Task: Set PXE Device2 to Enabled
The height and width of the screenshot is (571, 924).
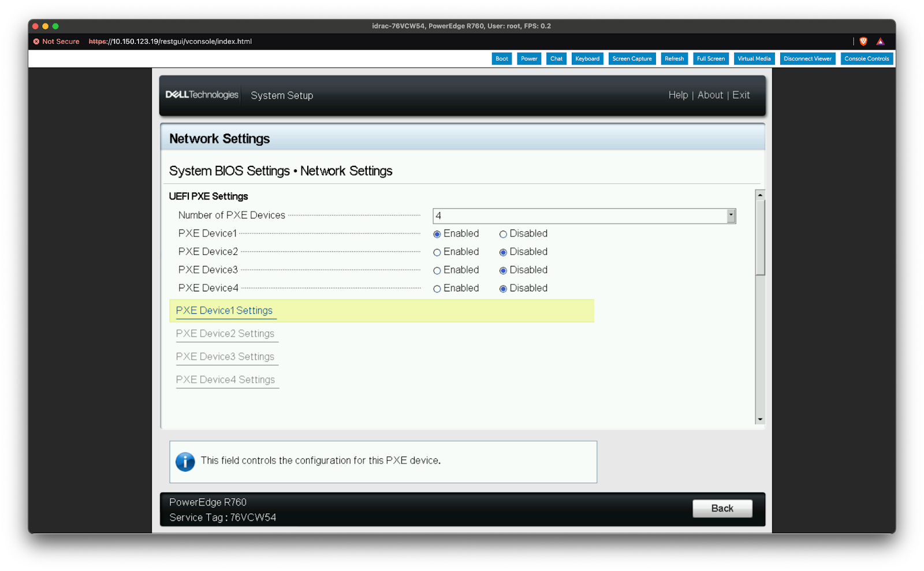Action: (x=437, y=253)
